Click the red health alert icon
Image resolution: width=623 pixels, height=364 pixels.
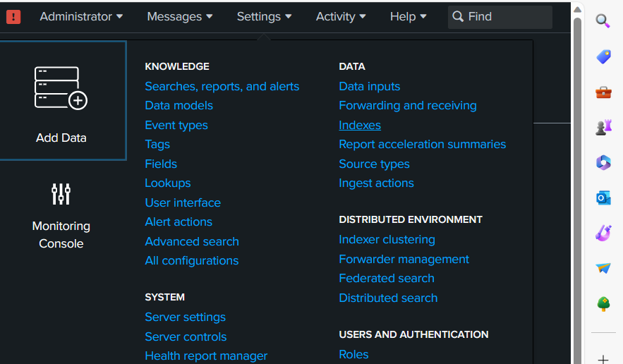pos(13,16)
